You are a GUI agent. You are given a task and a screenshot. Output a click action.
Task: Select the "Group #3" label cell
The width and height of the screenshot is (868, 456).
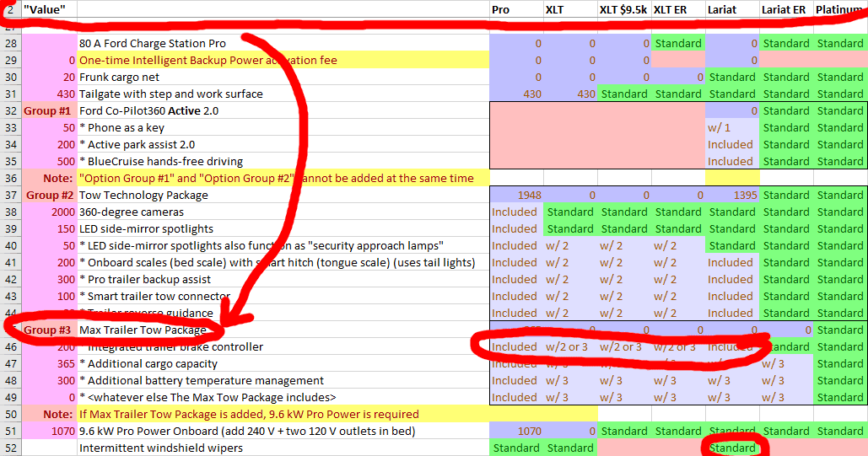pyautogui.click(x=49, y=330)
